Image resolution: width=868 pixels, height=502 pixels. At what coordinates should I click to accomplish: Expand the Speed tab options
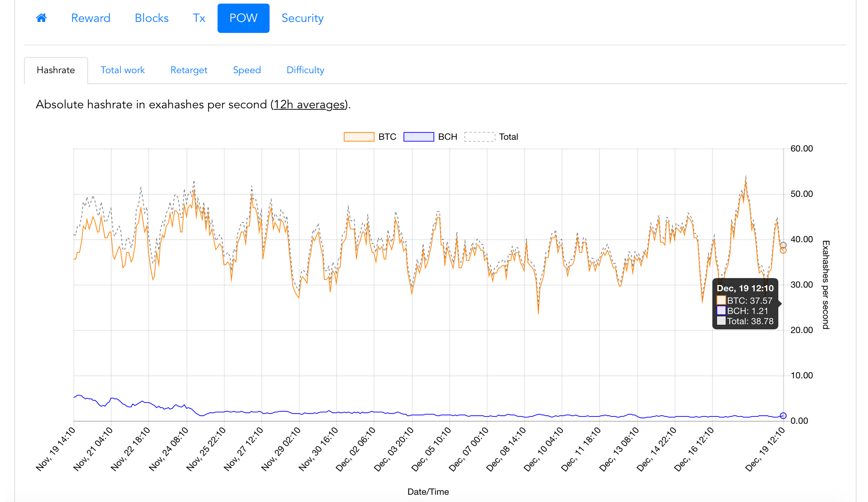247,70
